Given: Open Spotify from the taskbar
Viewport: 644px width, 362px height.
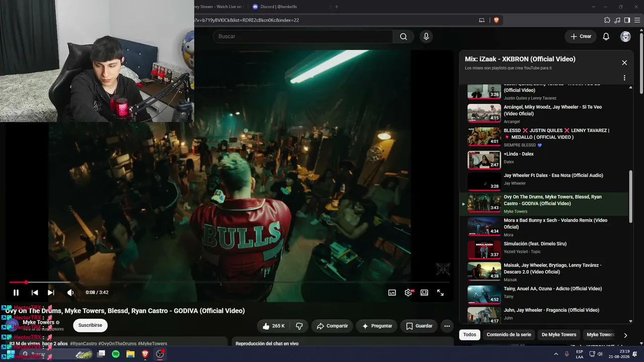Looking at the screenshot, I should [116, 354].
